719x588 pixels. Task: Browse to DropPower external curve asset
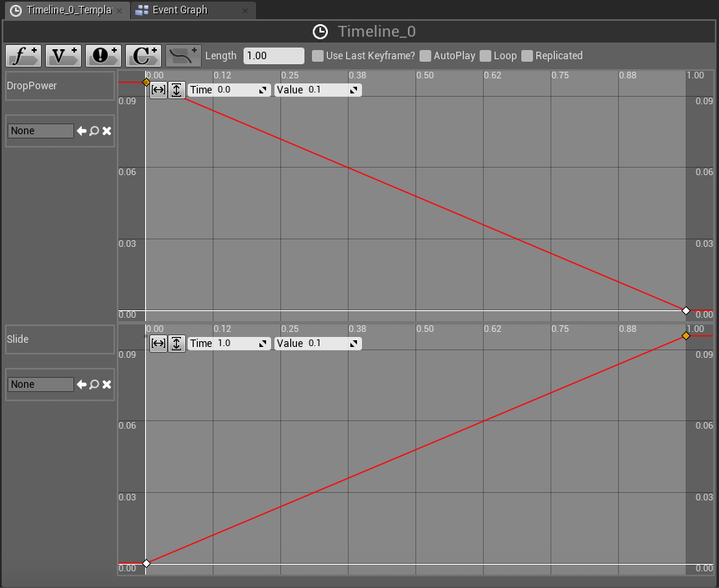click(x=94, y=131)
